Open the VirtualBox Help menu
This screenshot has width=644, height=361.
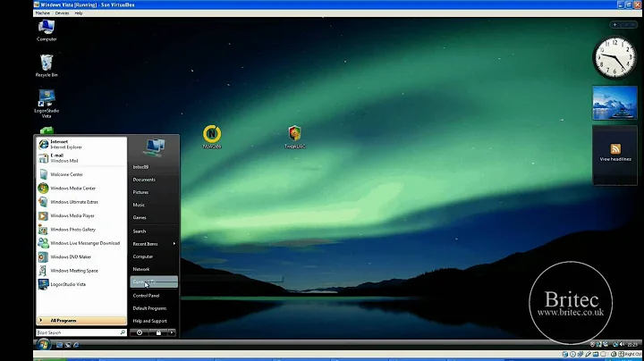pyautogui.click(x=79, y=13)
